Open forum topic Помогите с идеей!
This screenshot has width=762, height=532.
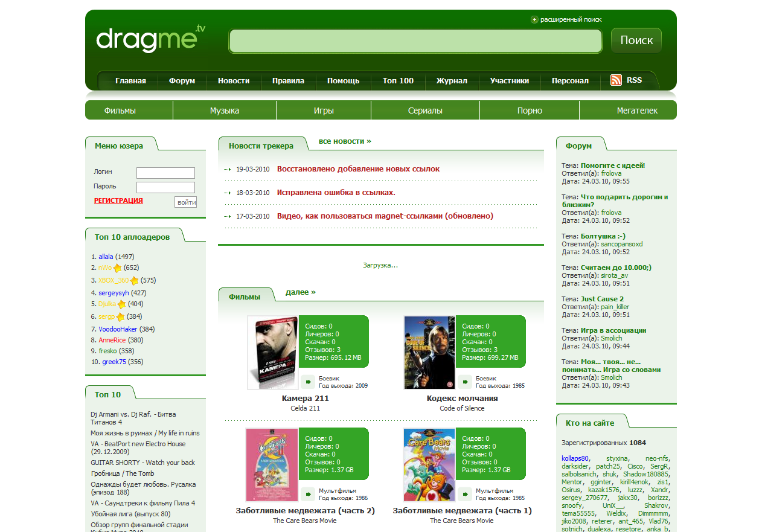[x=613, y=165]
